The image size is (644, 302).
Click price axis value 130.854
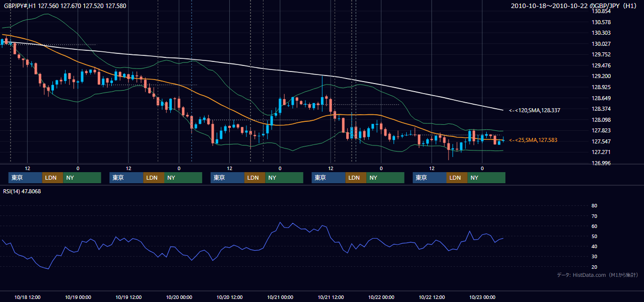[x=601, y=11]
